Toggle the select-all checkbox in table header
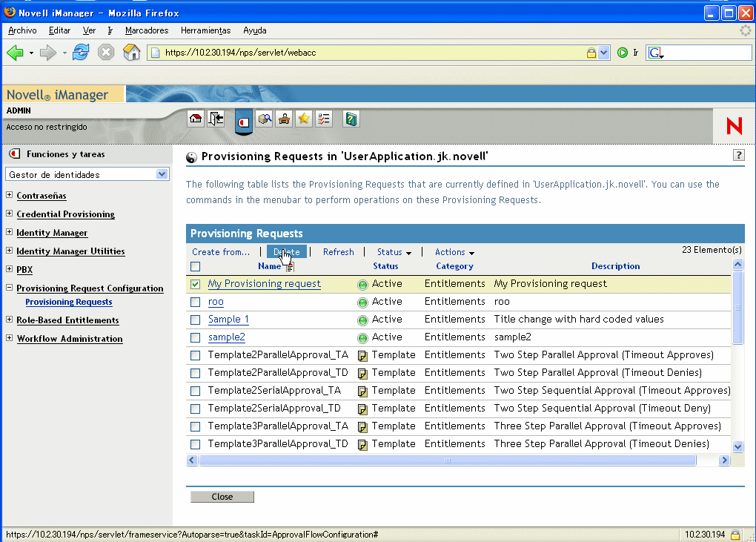Viewport: 756px width, 542px height. tap(195, 266)
